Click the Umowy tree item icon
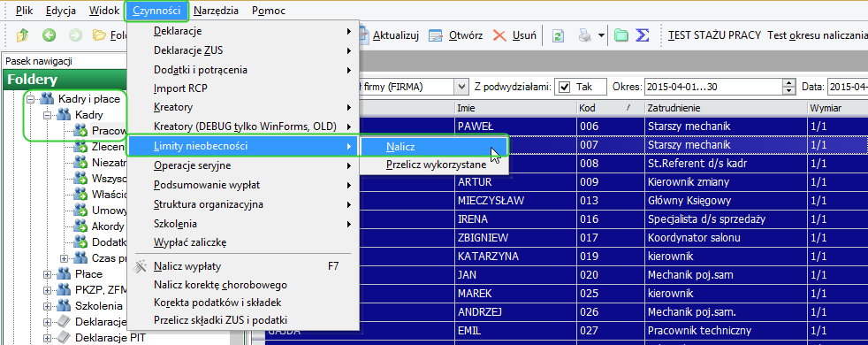This screenshot has height=345, width=868. (x=80, y=211)
